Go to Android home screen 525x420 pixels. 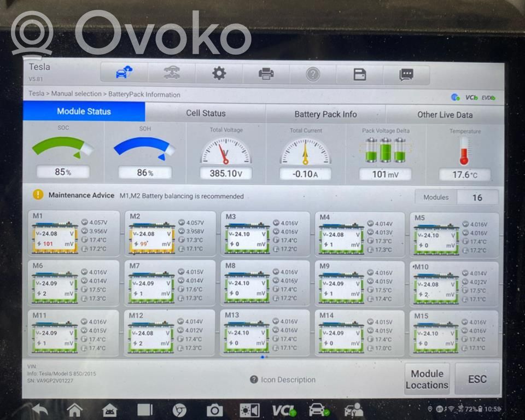click(75, 410)
